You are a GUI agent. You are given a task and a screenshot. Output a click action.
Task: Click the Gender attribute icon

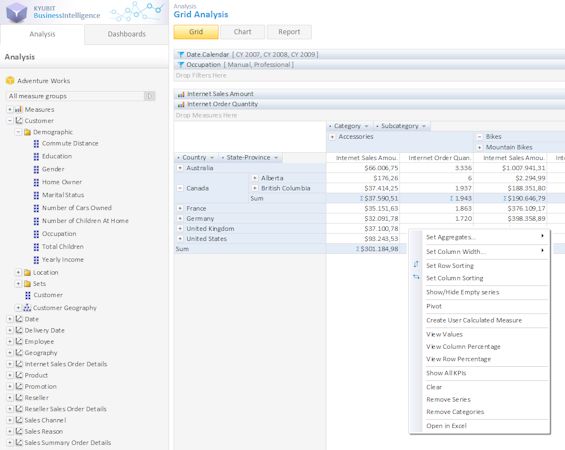tap(36, 169)
